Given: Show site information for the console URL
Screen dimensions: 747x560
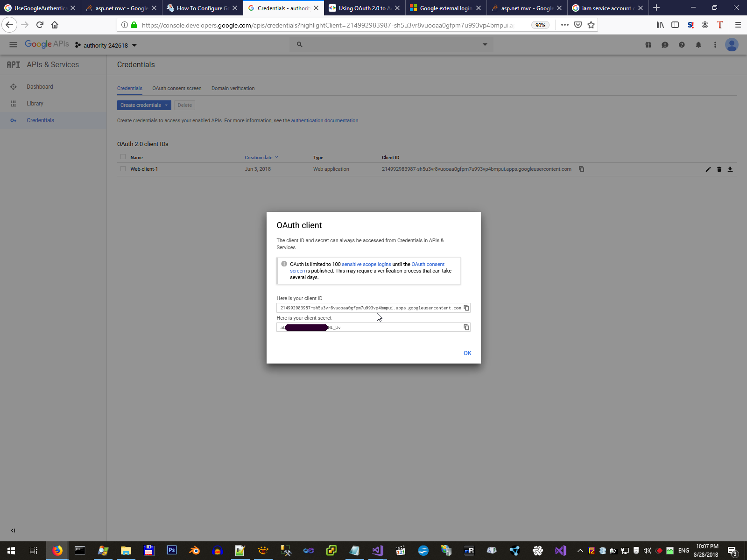Looking at the screenshot, I should (125, 25).
